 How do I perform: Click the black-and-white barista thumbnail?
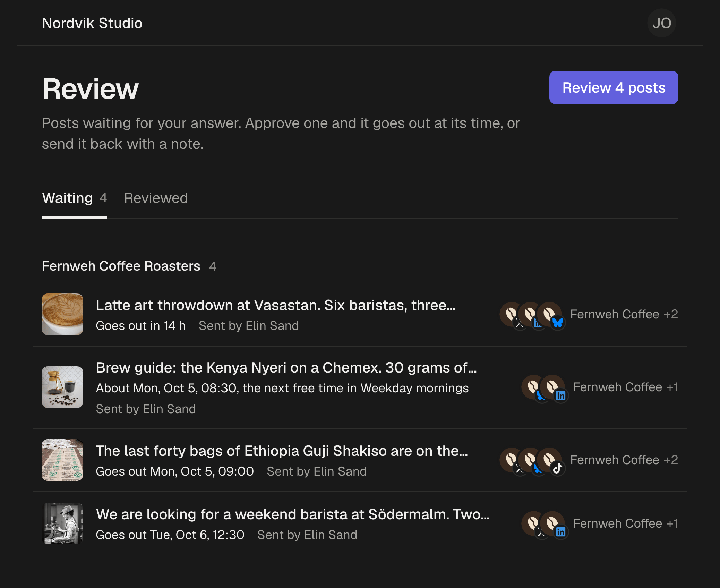[62, 523]
